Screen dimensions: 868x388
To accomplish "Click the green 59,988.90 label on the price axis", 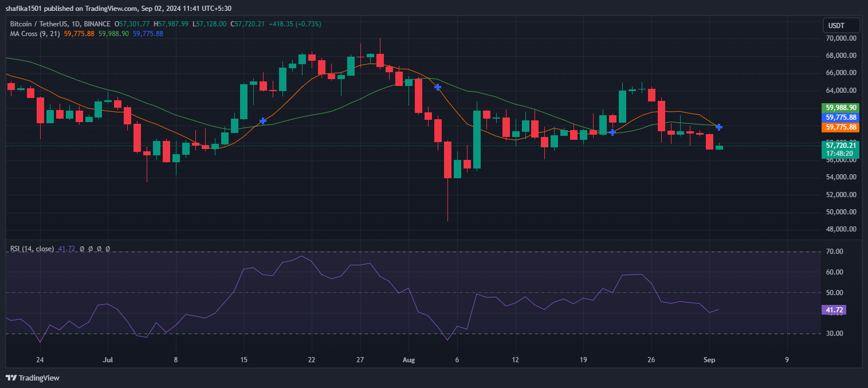I will (840, 107).
